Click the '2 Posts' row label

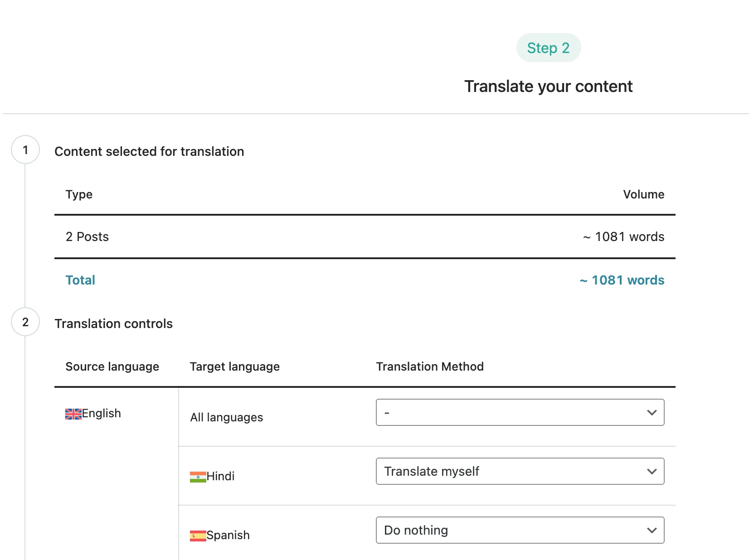87,237
